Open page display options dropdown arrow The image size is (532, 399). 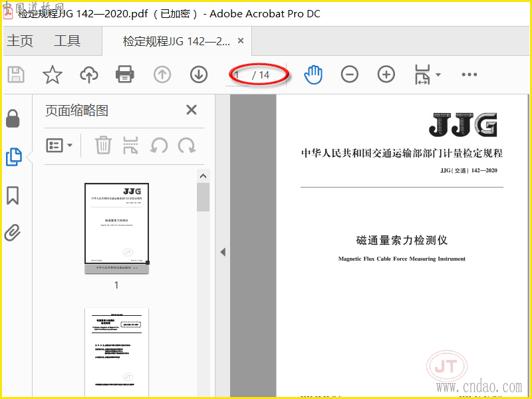point(438,74)
